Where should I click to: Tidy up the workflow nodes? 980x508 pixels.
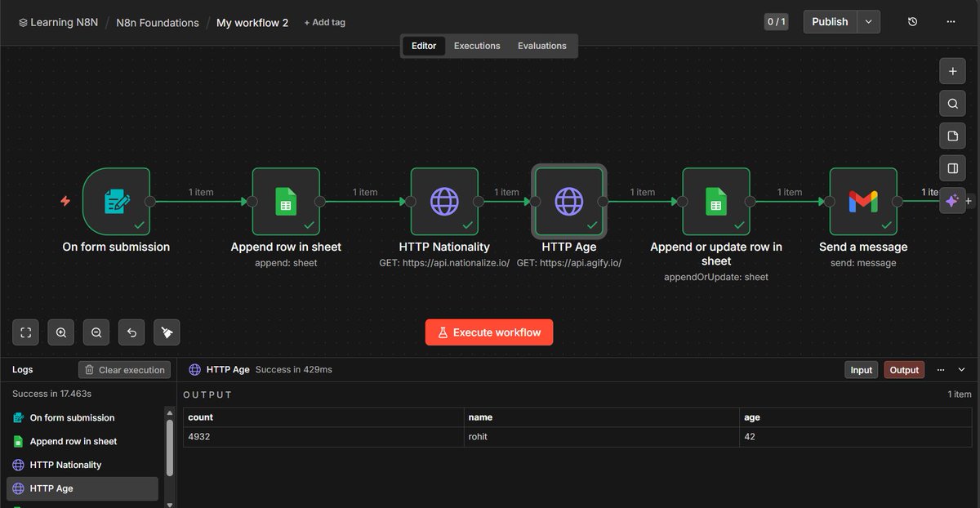tap(167, 332)
